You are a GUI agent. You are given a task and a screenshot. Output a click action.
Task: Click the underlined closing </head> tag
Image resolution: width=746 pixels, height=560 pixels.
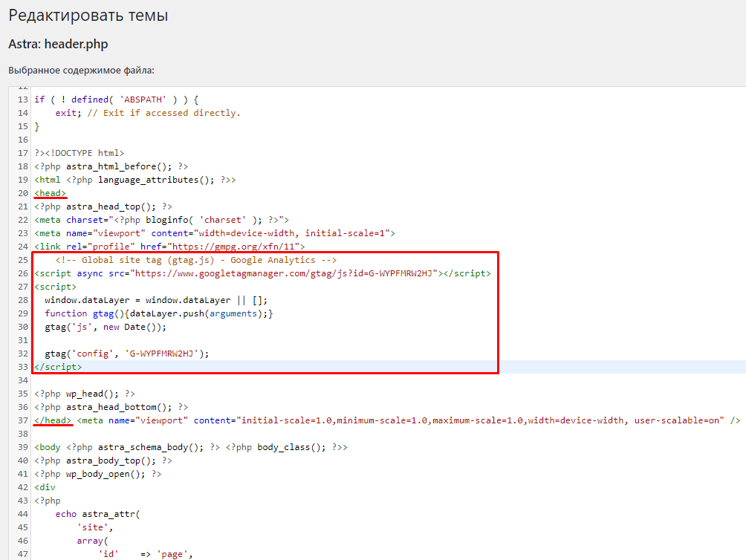pos(53,420)
